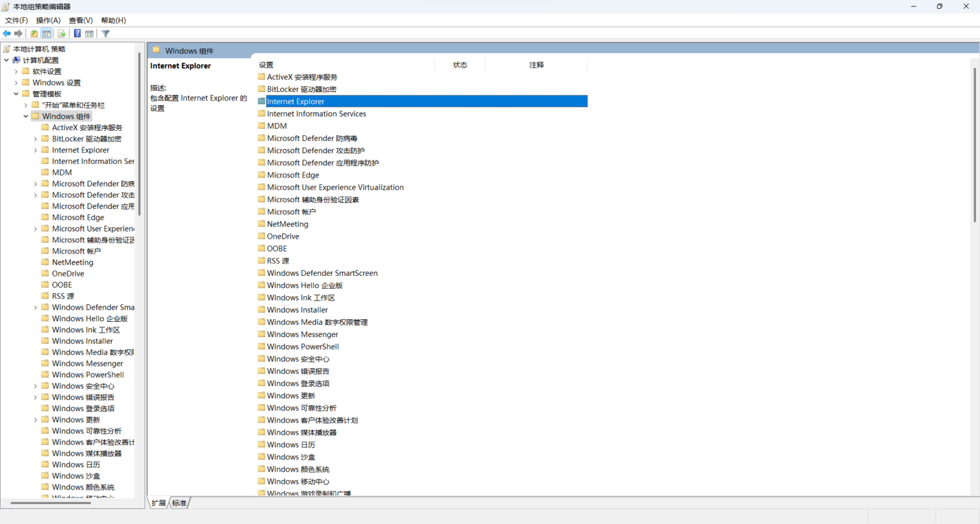The height and width of the screenshot is (524, 980).
Task: Toggle the console tree visibility icon
Action: point(45,33)
